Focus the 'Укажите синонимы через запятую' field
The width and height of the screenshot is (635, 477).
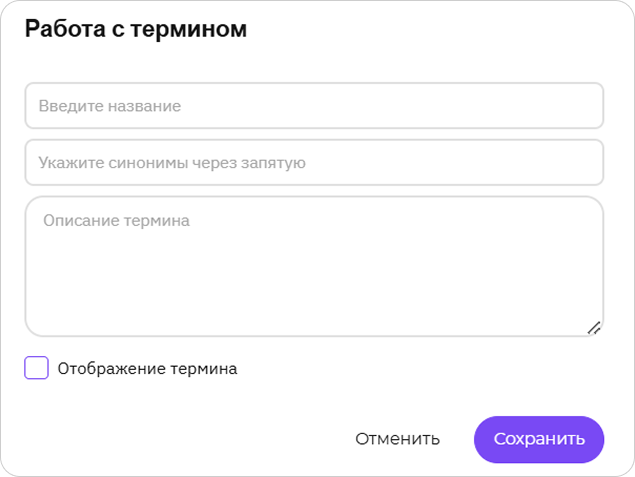[x=314, y=162]
